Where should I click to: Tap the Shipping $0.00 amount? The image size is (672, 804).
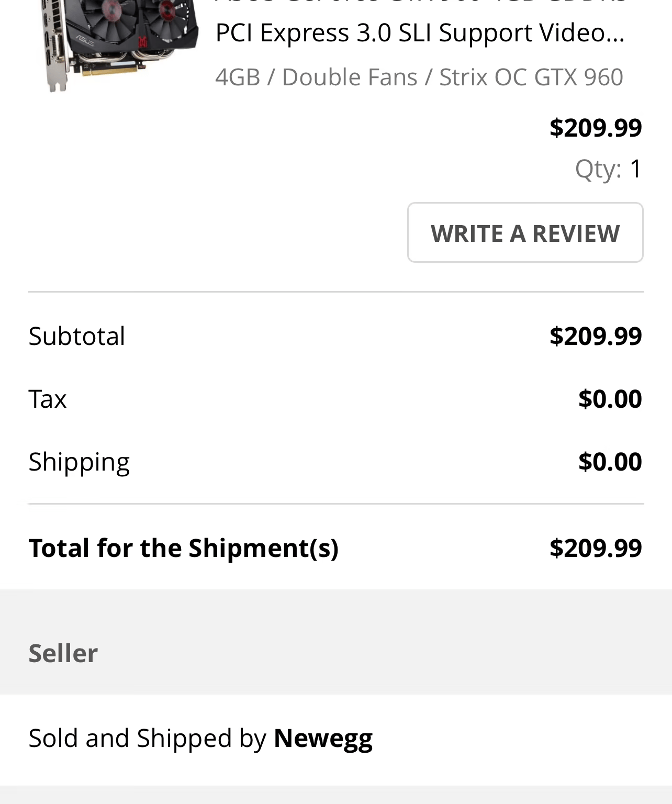click(x=610, y=461)
